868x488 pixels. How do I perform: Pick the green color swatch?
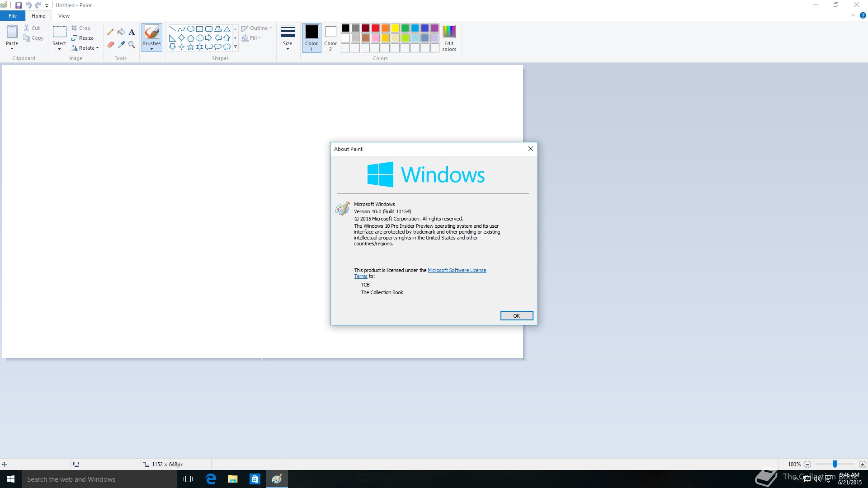click(x=405, y=28)
